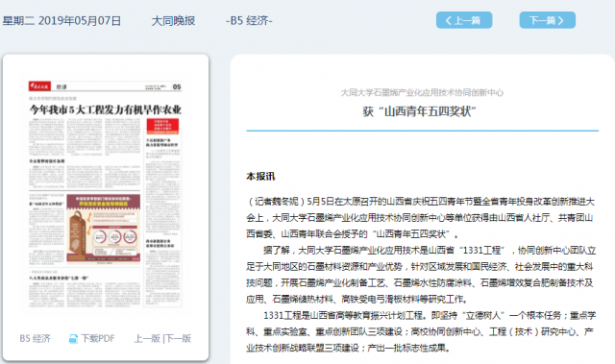This screenshot has height=364, width=615.
Task: Select the -B5 经济- section in header
Action: point(249,20)
